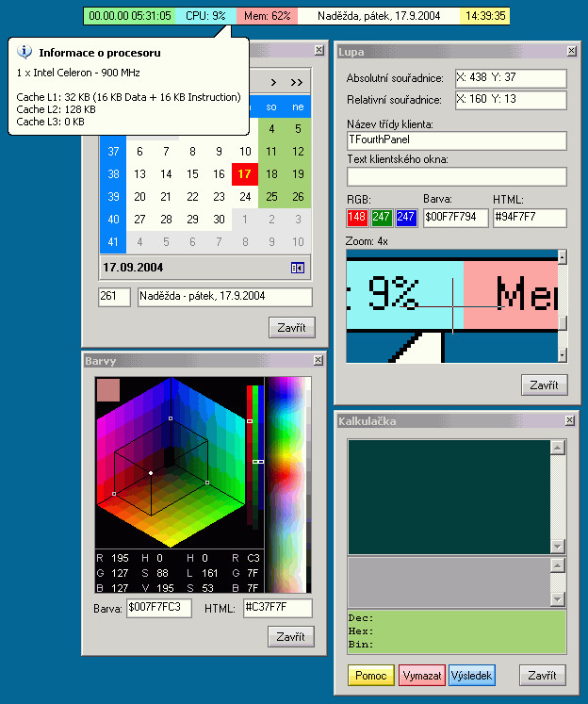Click color hexagon cube in Barvy

click(x=171, y=463)
